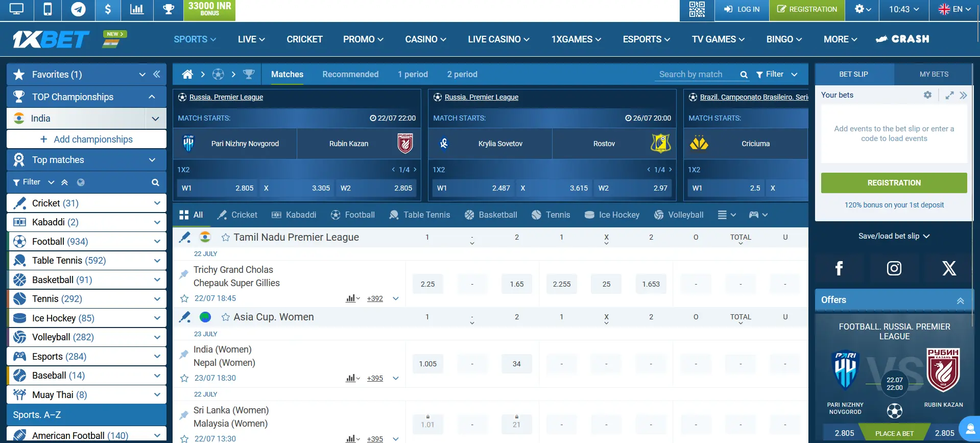Click the Search by match field
980x443 pixels.
coord(697,75)
